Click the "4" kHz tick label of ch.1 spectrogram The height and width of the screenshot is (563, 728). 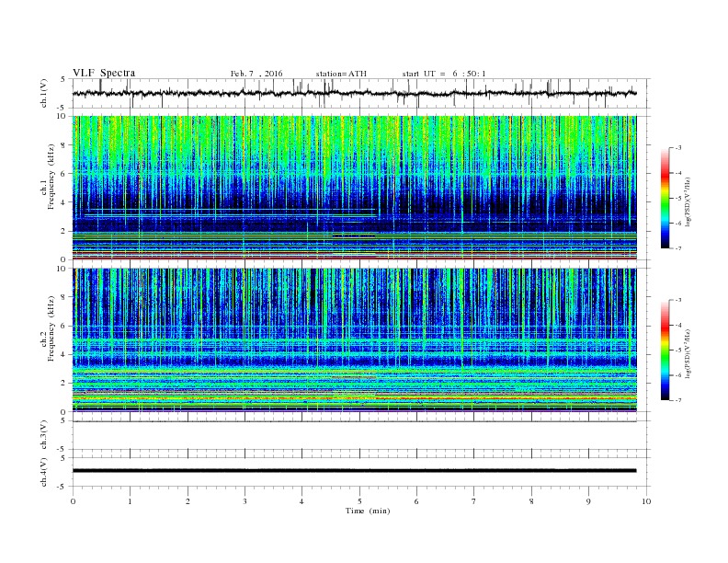click(x=63, y=202)
